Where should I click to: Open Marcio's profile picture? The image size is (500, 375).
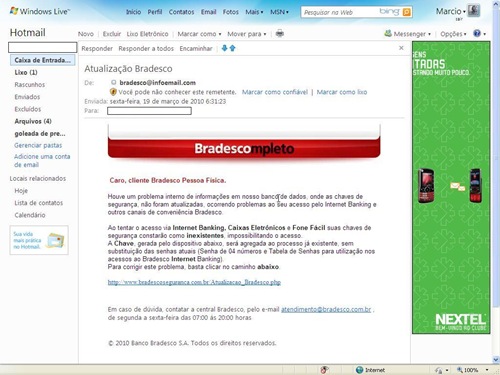474,11
